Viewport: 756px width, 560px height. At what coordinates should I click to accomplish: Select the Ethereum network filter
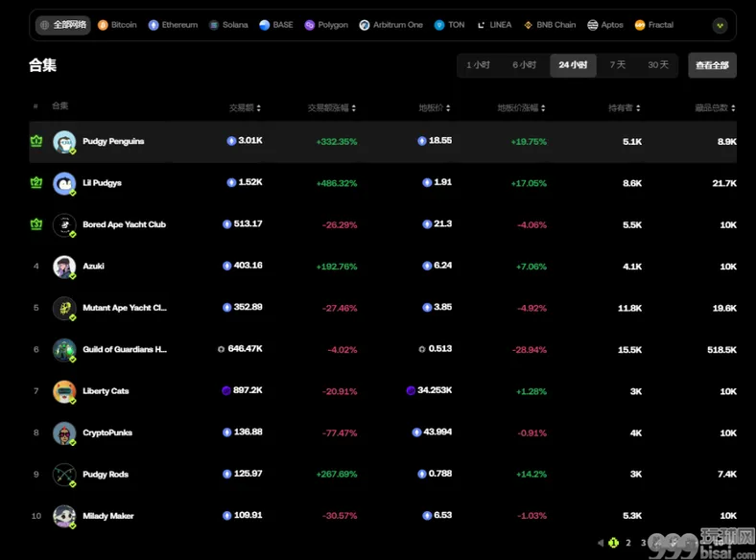point(173,25)
